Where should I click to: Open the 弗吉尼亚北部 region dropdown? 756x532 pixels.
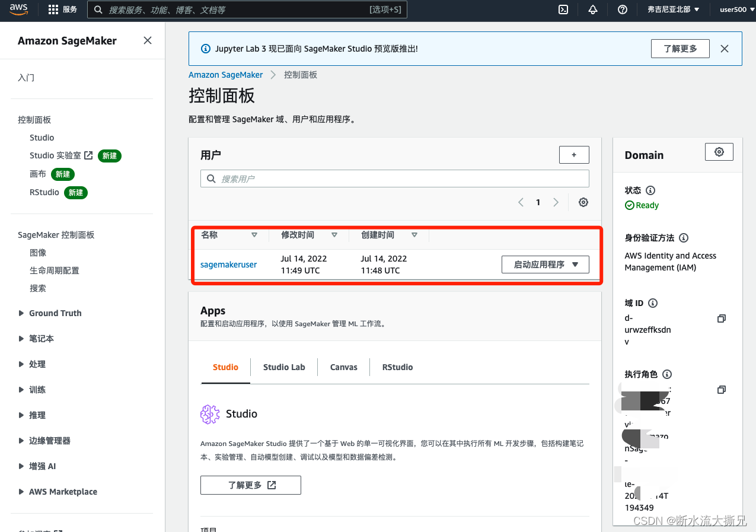point(673,9)
